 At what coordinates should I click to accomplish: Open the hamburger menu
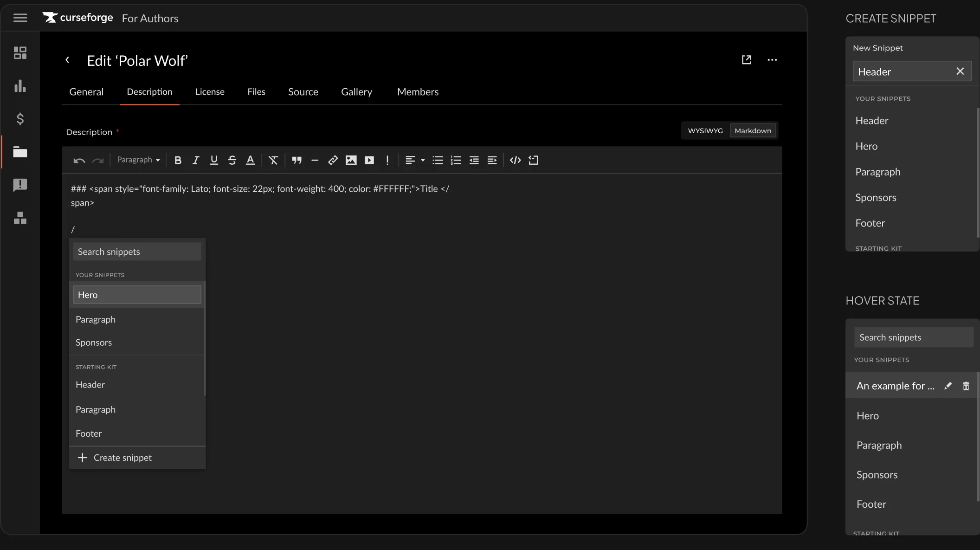20,18
